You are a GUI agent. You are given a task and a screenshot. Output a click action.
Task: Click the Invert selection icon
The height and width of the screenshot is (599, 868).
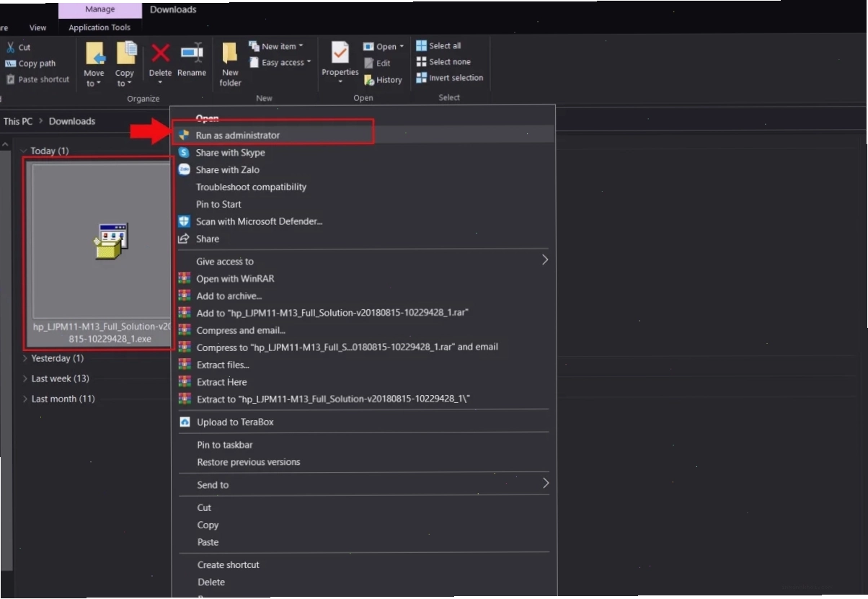(422, 78)
